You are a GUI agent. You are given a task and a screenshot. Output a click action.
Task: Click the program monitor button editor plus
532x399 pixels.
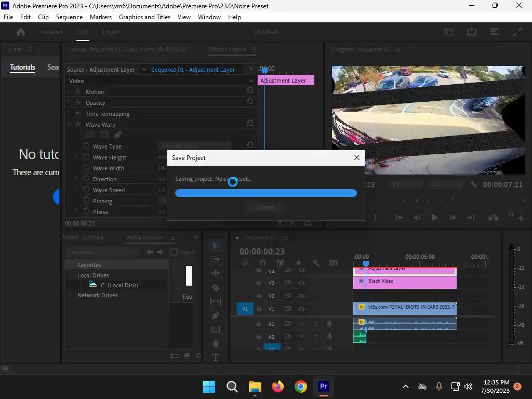[522, 219]
